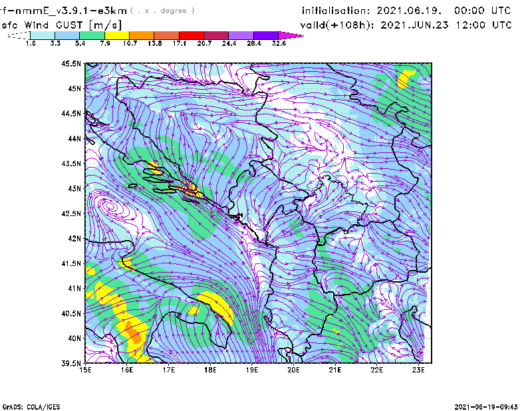Click the orange gust maximum near 16E 40N
The image size is (532, 411).
click(x=134, y=333)
